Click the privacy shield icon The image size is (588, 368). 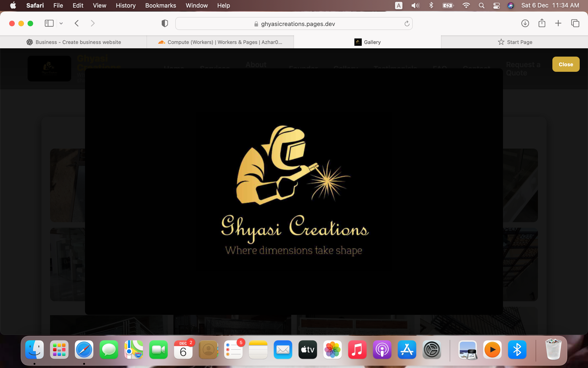click(x=165, y=23)
